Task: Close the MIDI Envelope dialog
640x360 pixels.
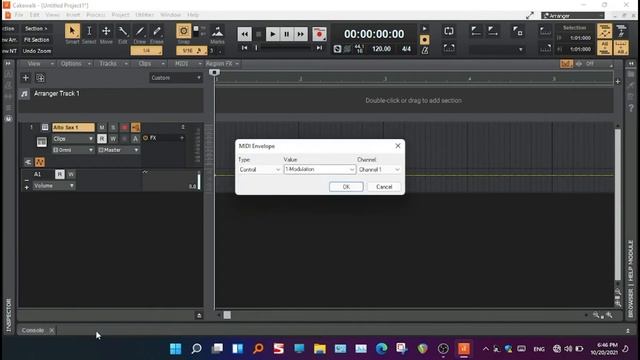Action: tap(398, 146)
